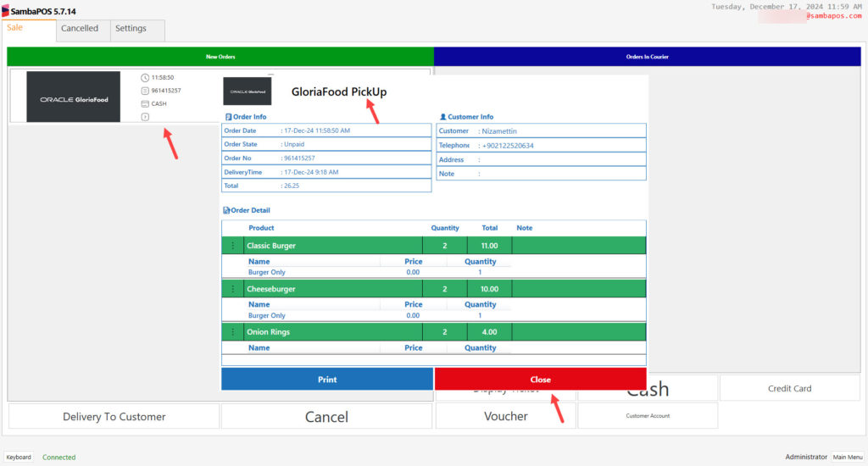Select the Cheeseburger order row

433,288
